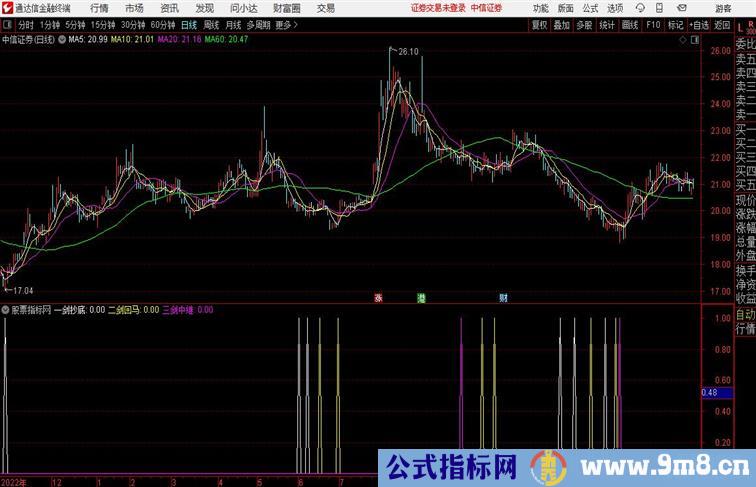This screenshot has width=756, height=487.
Task: Open the 公式 menu
Action: [590, 8]
